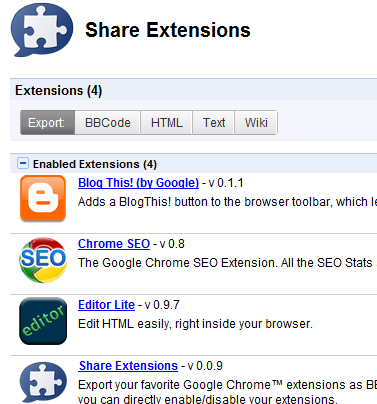Open the Blog This! (by Google) link
Screen dimensions: 377x404
138,183
